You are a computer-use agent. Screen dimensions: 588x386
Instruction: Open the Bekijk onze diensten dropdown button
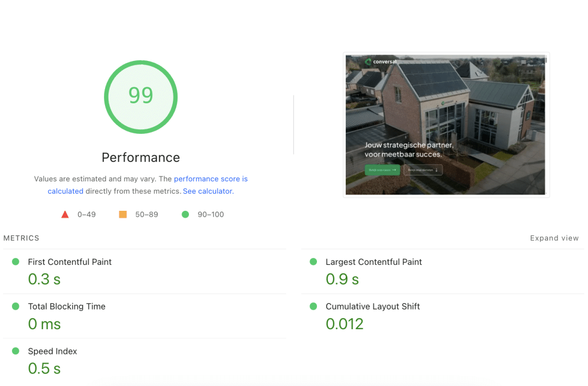coord(423,169)
